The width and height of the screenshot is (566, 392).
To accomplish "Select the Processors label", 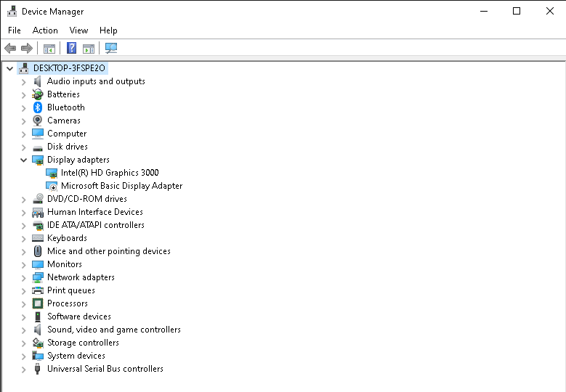I will coord(68,303).
